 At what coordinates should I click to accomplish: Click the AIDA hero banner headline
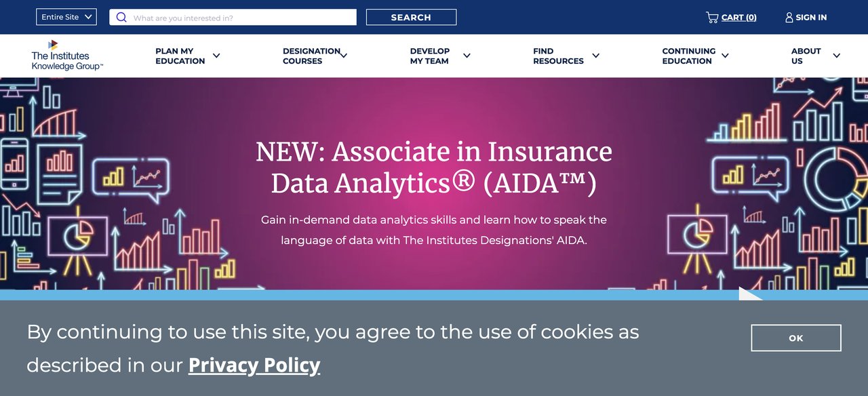[434, 167]
